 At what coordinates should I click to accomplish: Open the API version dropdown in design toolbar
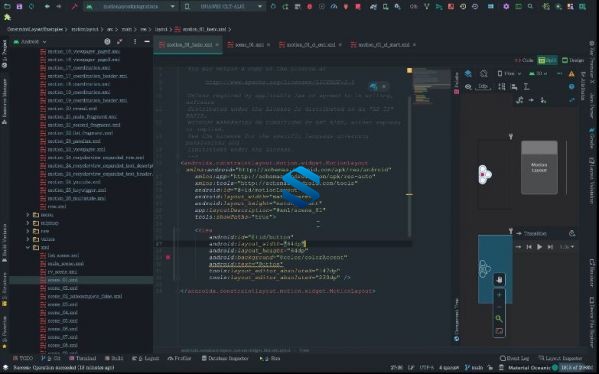[x=538, y=73]
